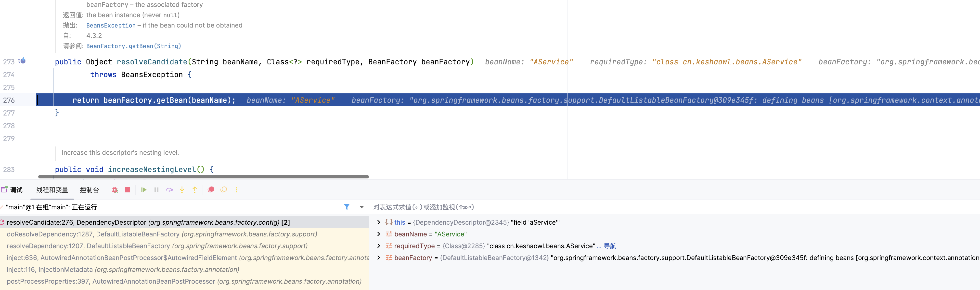
Task: Expand the beanFactory variable node
Action: coord(378,258)
